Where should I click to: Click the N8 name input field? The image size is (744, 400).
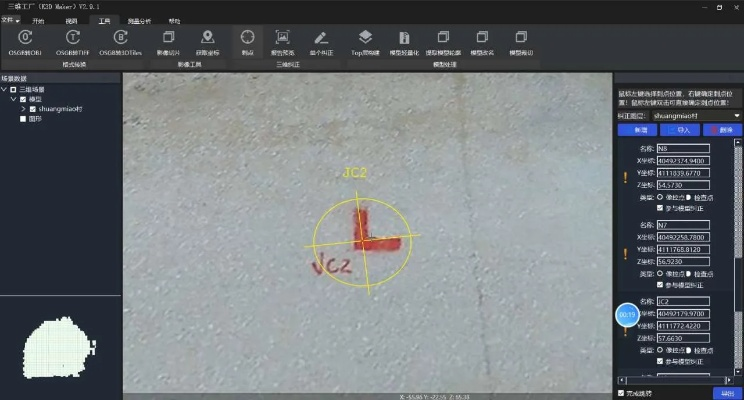[681, 148]
